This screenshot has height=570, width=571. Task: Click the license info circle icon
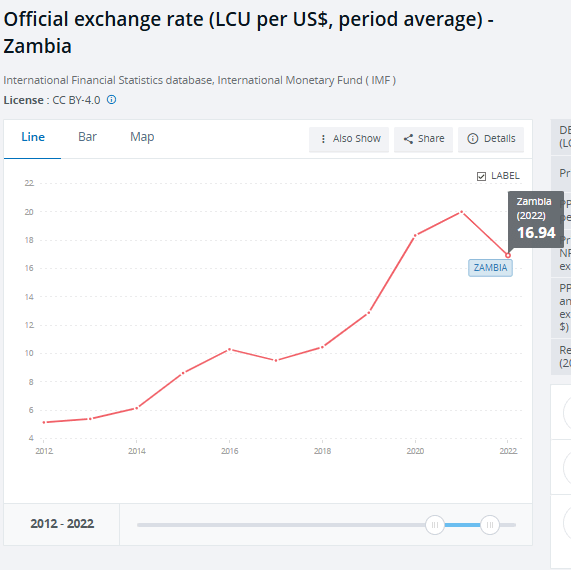(111, 99)
